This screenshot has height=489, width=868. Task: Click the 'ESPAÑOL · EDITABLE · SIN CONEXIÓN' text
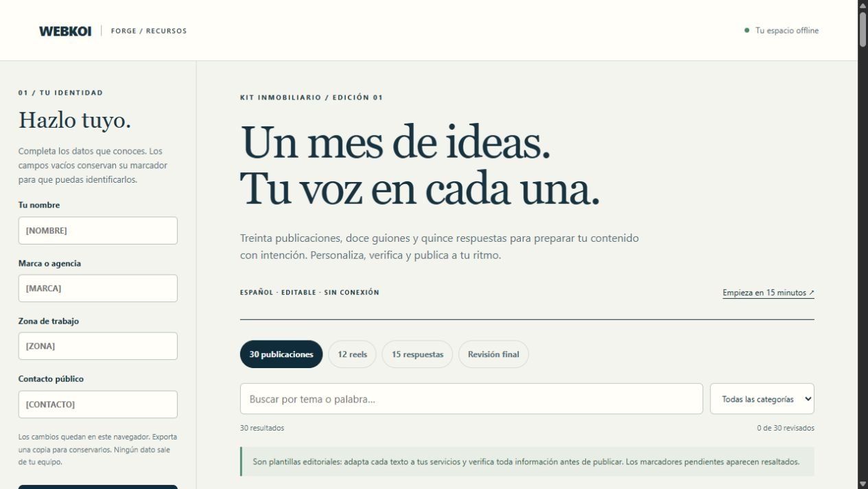click(309, 293)
